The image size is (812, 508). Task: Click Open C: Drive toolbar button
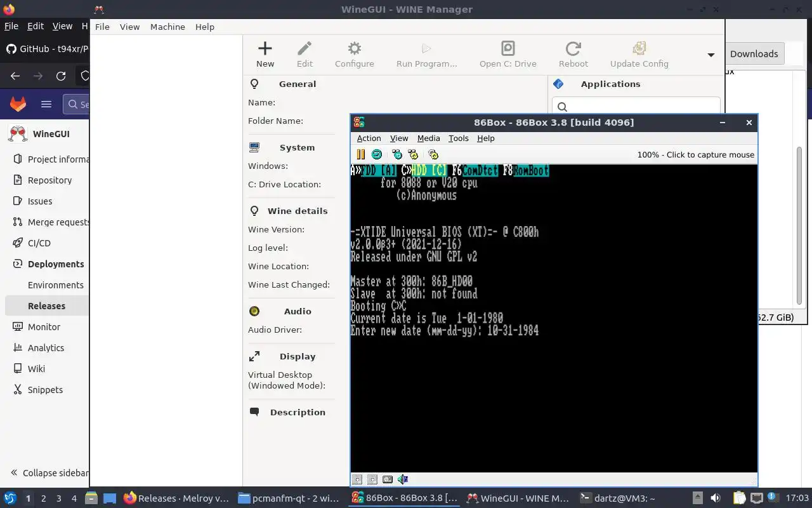(507, 54)
